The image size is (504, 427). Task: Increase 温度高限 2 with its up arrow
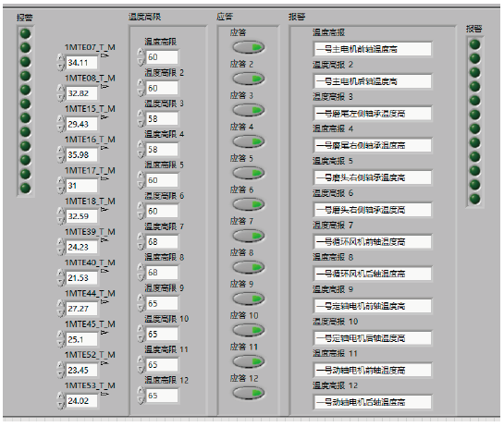click(141, 83)
